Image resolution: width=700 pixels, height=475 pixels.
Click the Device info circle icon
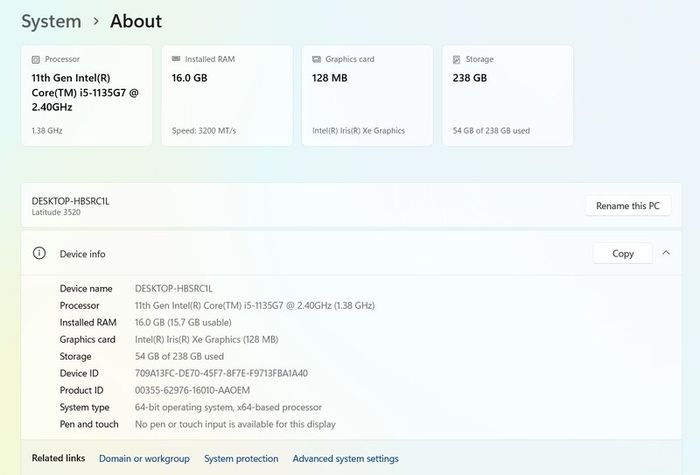[39, 253]
